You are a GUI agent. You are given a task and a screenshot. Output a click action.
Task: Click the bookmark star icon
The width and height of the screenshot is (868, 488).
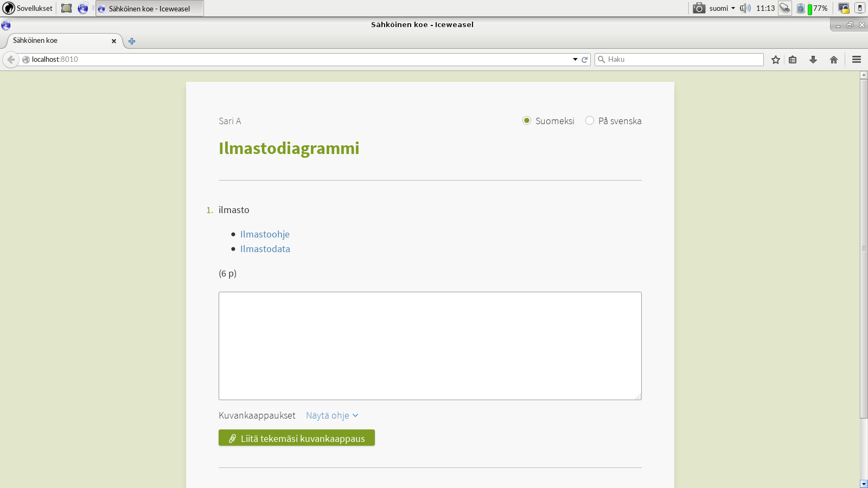(776, 60)
